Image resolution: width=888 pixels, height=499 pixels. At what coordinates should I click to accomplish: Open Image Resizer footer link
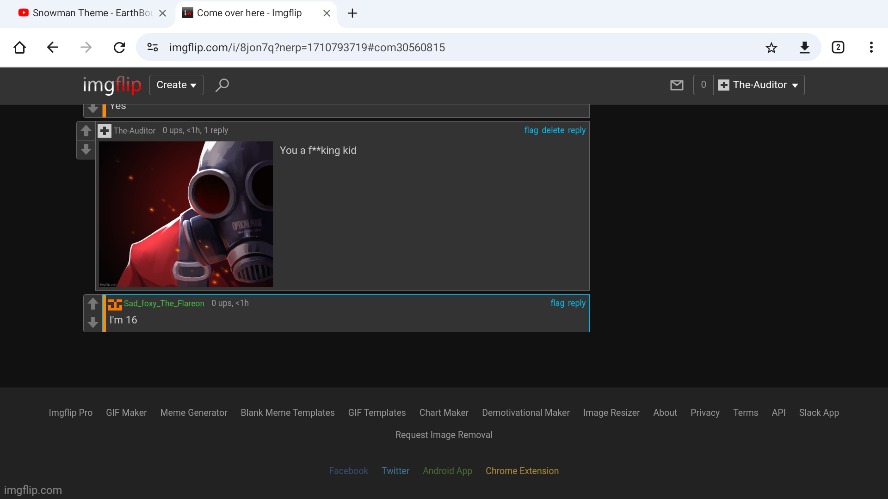(611, 413)
